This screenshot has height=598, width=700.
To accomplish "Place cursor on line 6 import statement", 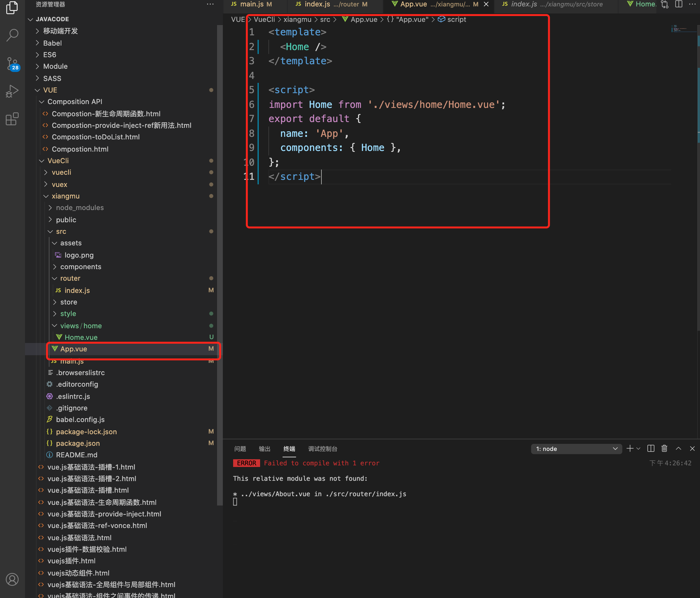I will tap(387, 104).
